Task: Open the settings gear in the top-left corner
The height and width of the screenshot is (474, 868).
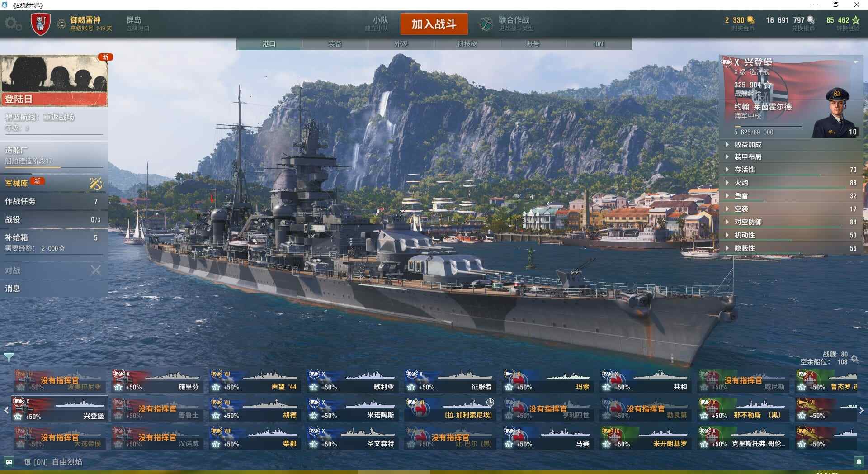Action: [x=13, y=24]
